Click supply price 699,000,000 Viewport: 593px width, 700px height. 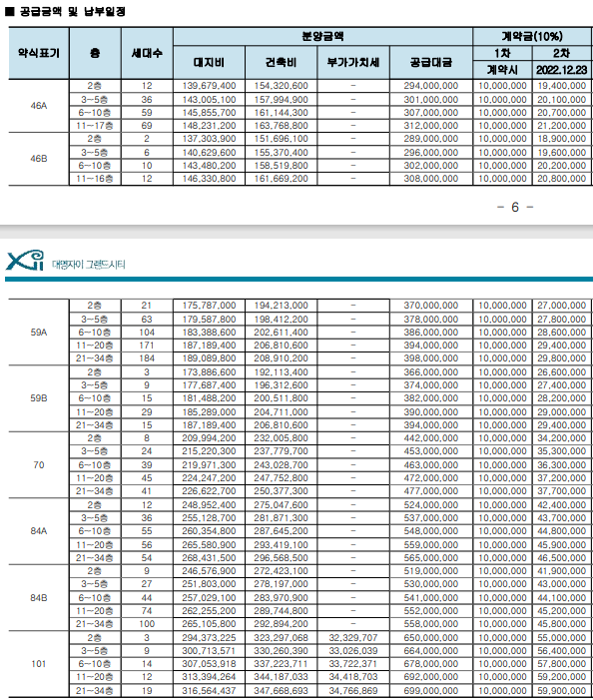[x=431, y=691]
